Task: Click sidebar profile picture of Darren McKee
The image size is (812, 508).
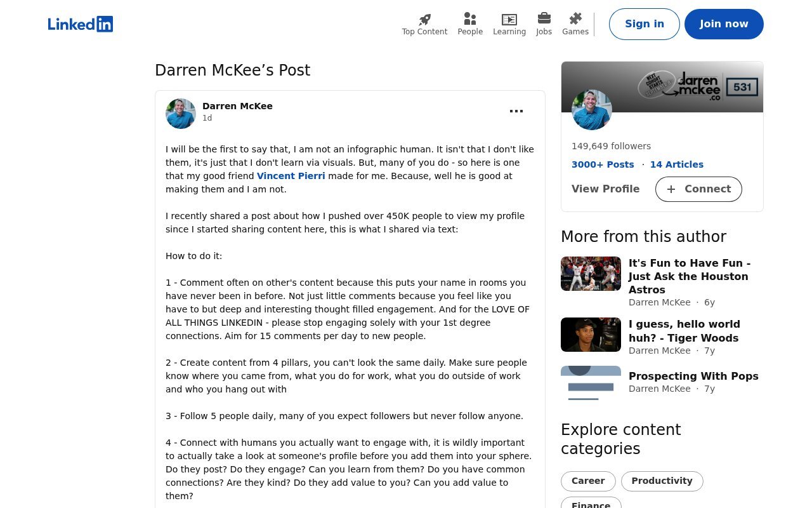Action: click(592, 110)
